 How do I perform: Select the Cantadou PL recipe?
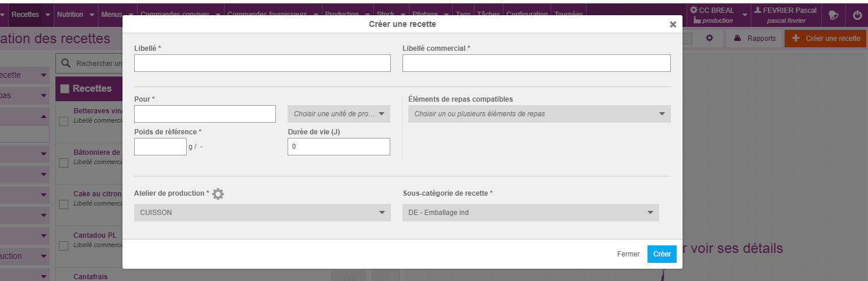click(95, 235)
